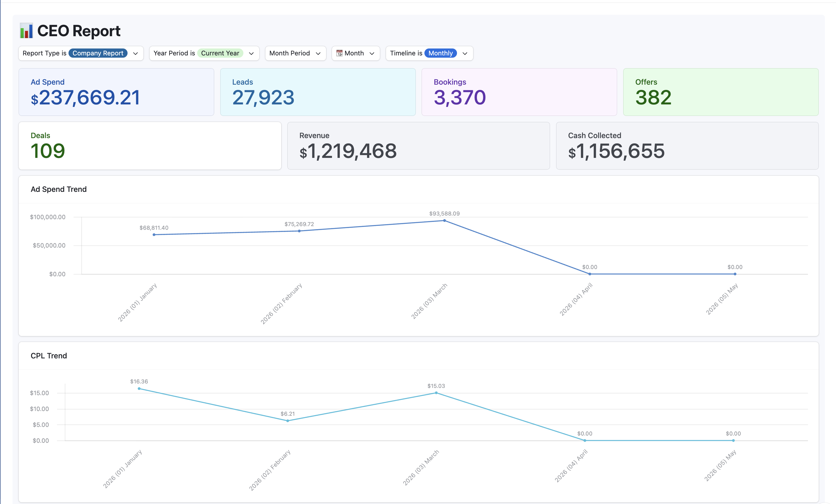Click the $50,000.00 axis label
This screenshot has width=836, height=504.
(49, 246)
